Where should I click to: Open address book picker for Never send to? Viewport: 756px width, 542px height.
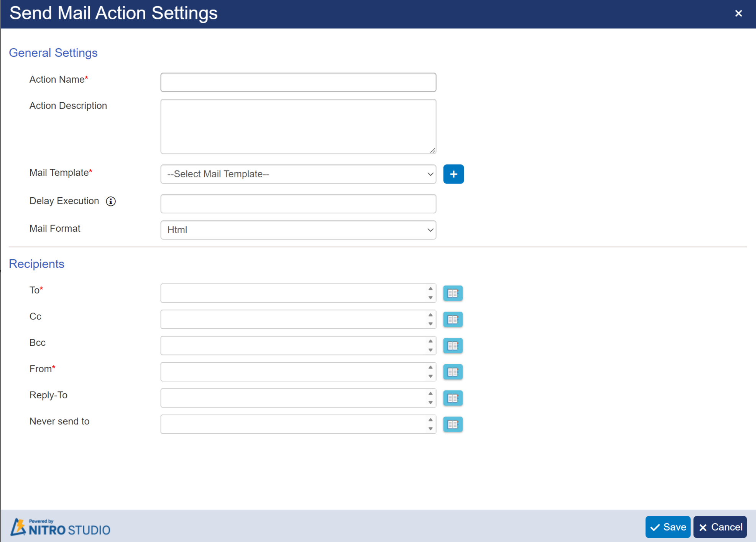coord(453,424)
